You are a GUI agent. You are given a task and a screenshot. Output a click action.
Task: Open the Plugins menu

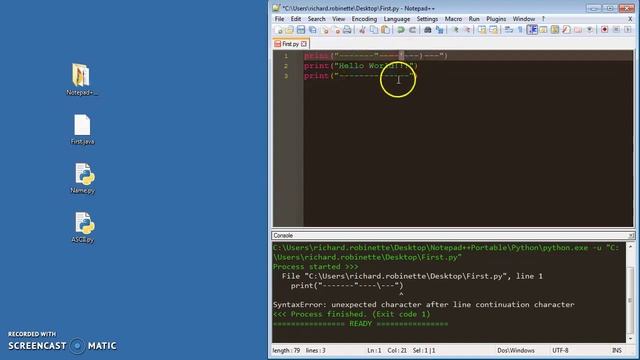point(496,19)
